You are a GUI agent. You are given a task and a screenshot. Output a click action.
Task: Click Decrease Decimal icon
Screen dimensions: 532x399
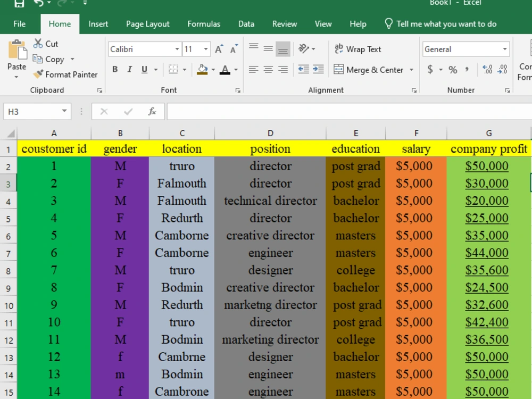coord(503,70)
